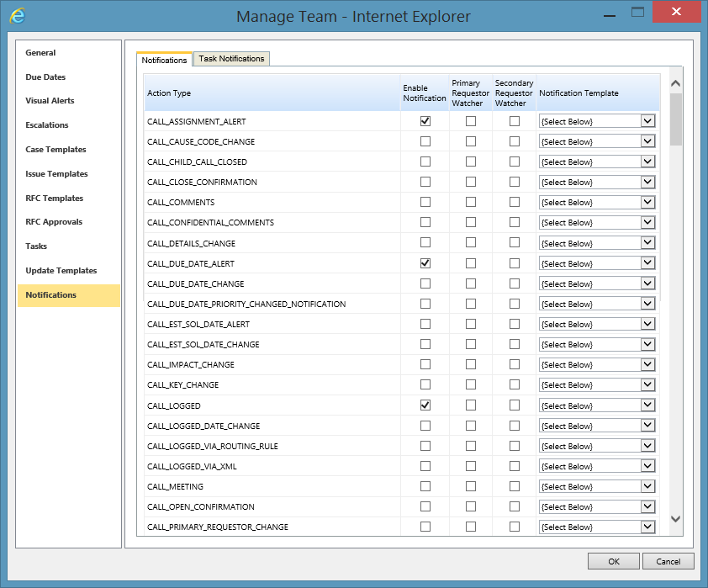Expand template dropdown for CALL_MEETING row

coord(647,486)
